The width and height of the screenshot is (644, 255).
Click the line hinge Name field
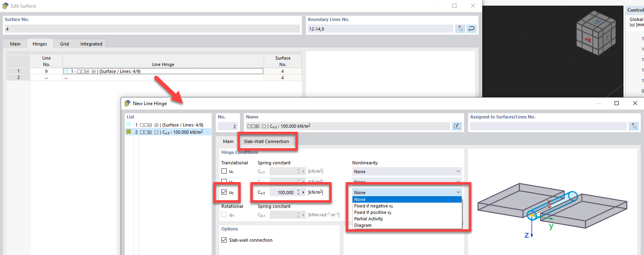pyautogui.click(x=348, y=126)
